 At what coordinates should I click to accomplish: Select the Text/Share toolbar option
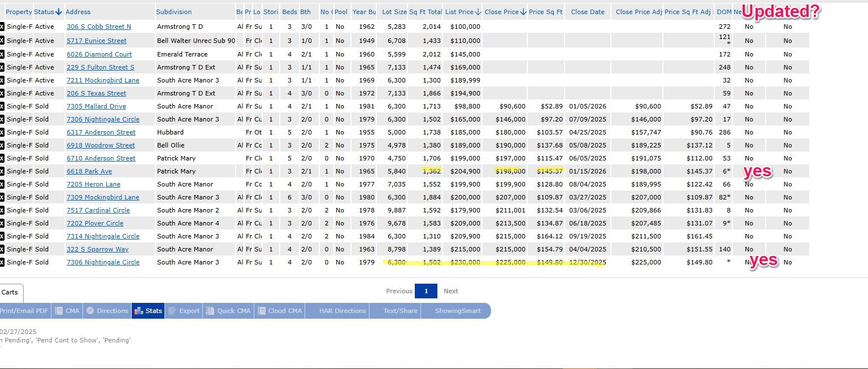400,311
